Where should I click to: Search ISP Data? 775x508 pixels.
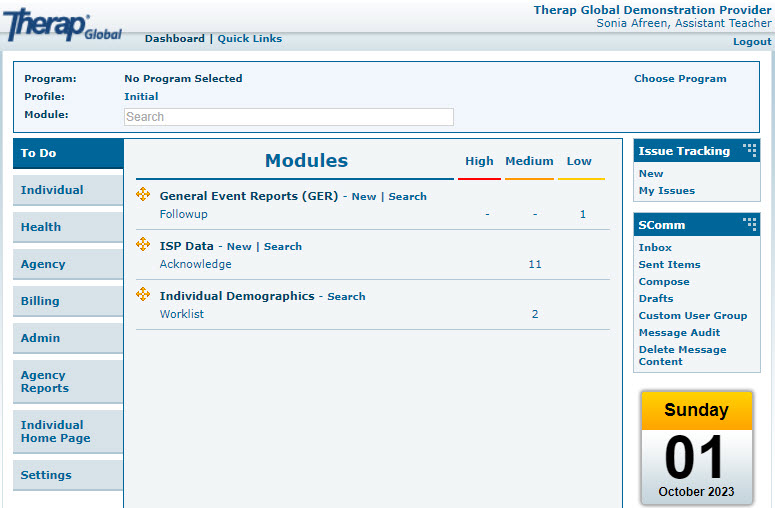pyautogui.click(x=283, y=247)
